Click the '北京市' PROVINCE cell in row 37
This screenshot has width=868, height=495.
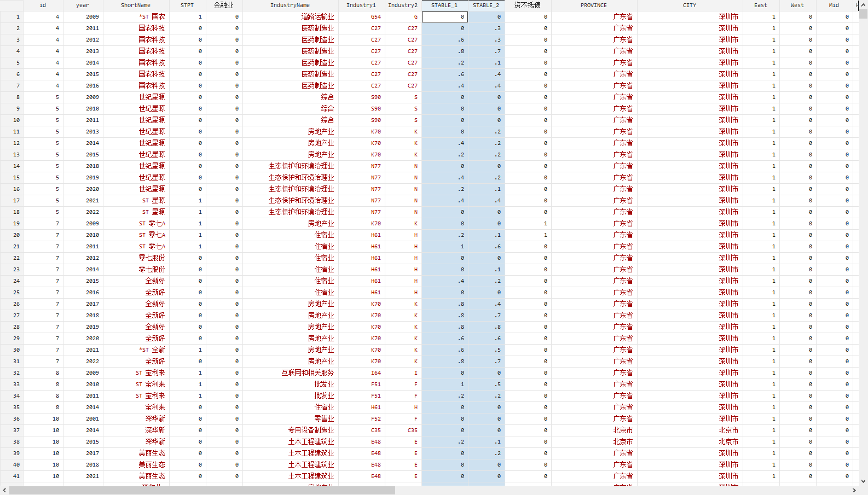(x=594, y=430)
